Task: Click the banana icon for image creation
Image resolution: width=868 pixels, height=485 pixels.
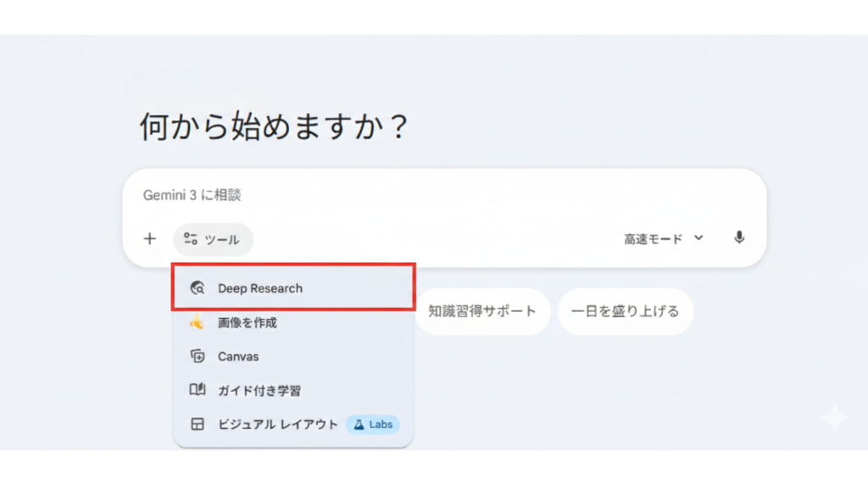Action: 197,322
